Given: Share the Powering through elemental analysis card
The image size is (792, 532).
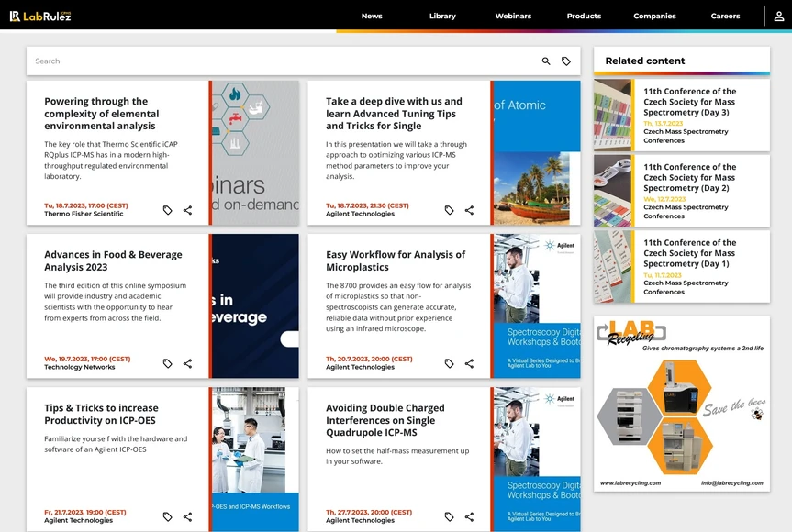Looking at the screenshot, I should coord(187,210).
